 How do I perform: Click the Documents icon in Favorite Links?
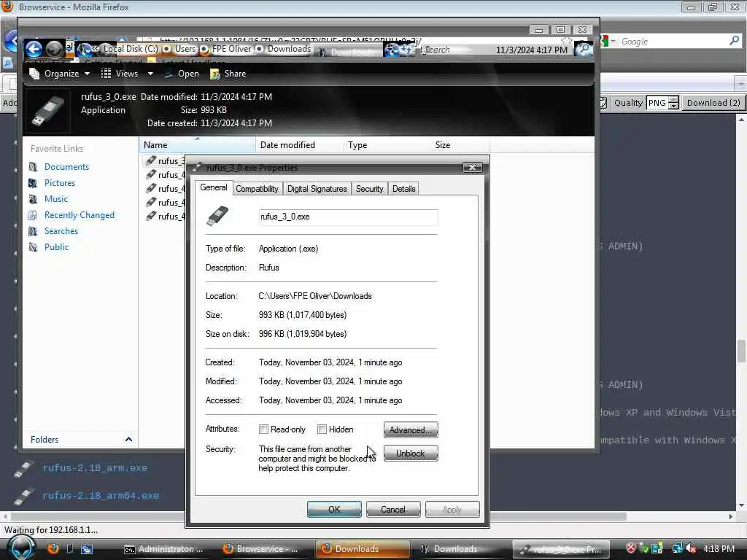tap(33, 167)
